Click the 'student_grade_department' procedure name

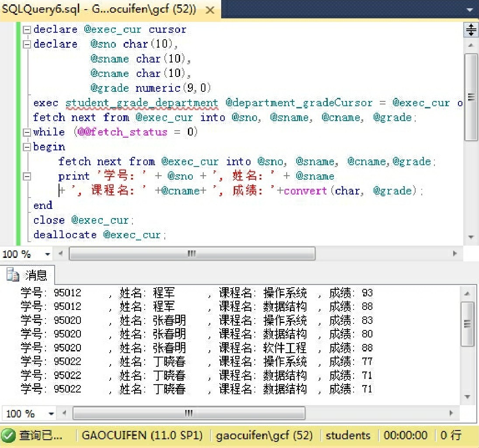(142, 103)
